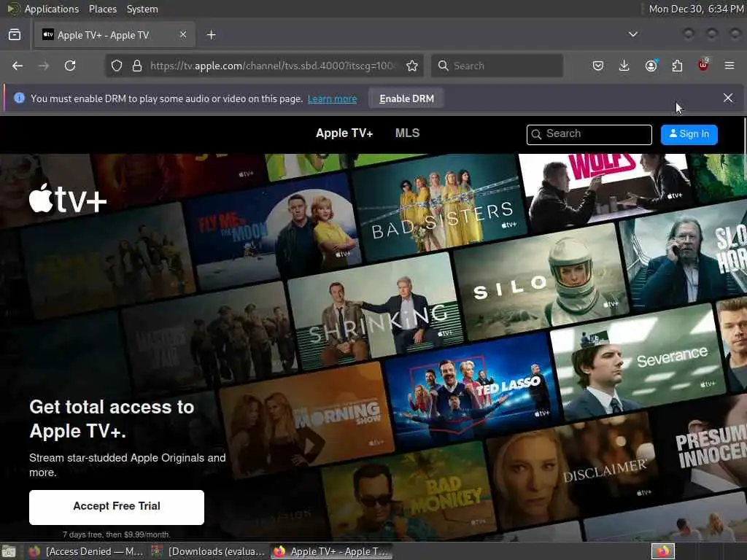Open the Pocket save icon
The width and height of the screenshot is (747, 560).
[x=598, y=66]
